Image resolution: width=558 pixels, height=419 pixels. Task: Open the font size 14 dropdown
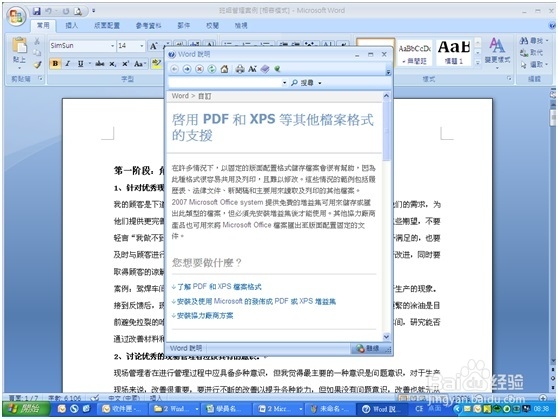tap(142, 46)
